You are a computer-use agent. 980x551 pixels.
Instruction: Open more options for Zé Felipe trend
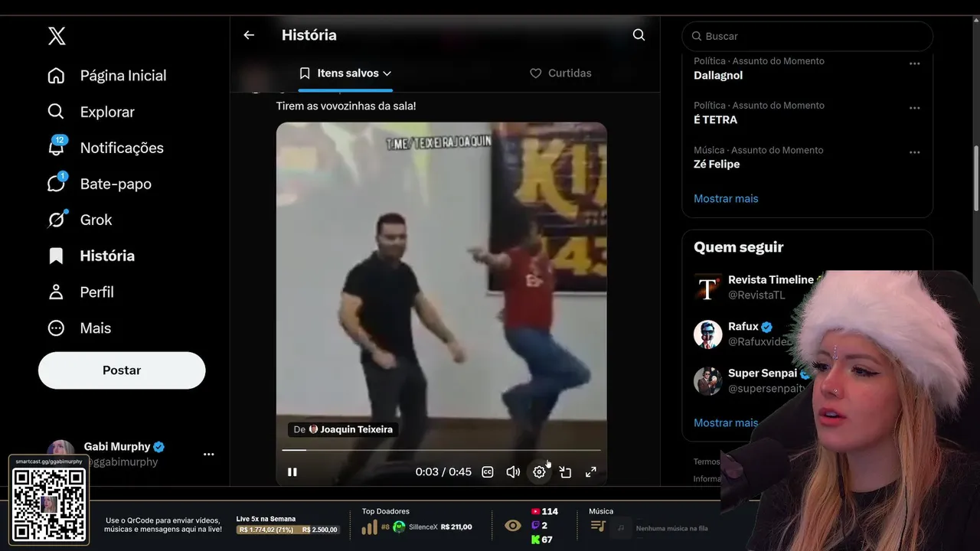point(914,152)
